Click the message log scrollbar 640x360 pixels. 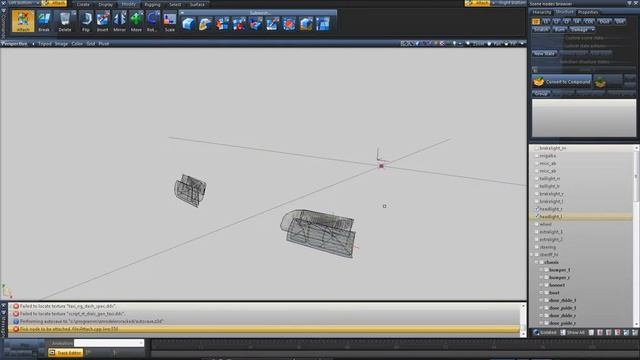[x=523, y=320]
